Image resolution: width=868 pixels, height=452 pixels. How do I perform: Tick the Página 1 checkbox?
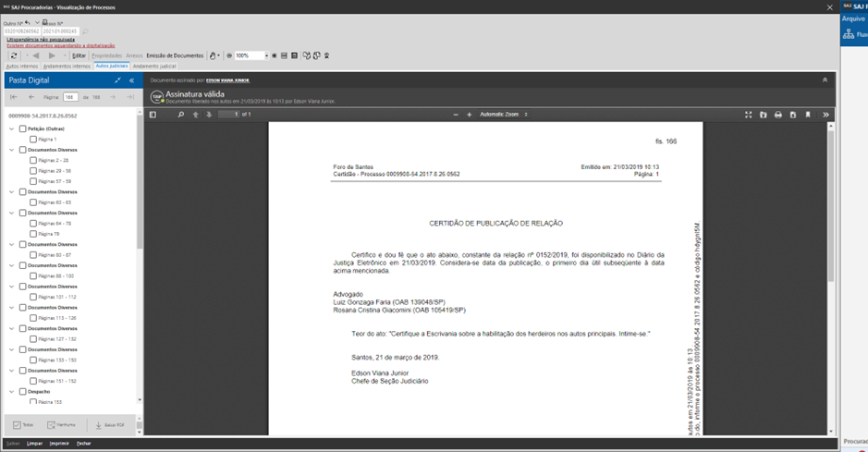click(x=33, y=140)
